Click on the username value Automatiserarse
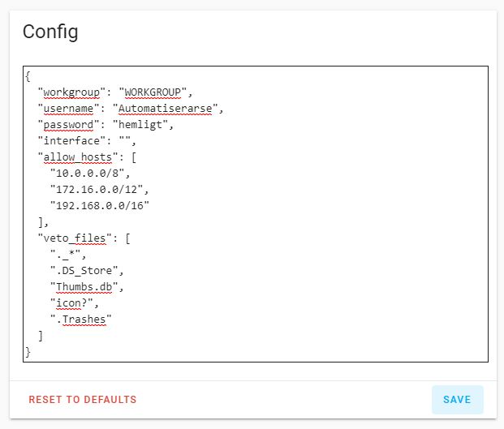The height and width of the screenshot is (429, 504). pos(165,108)
